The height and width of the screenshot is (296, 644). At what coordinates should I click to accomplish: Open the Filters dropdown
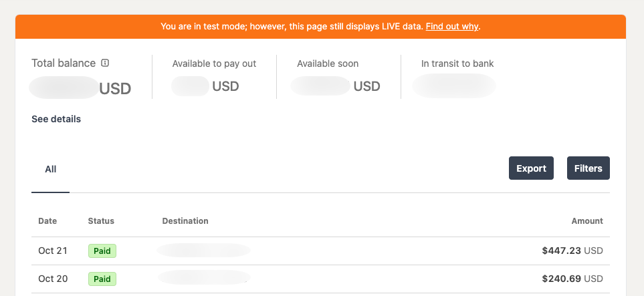click(x=588, y=168)
